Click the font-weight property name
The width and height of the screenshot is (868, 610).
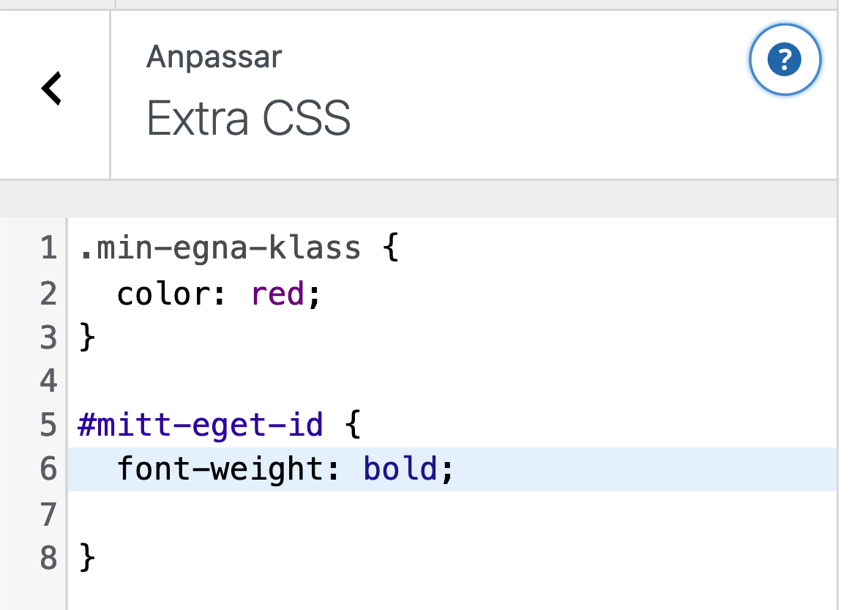[x=220, y=469]
